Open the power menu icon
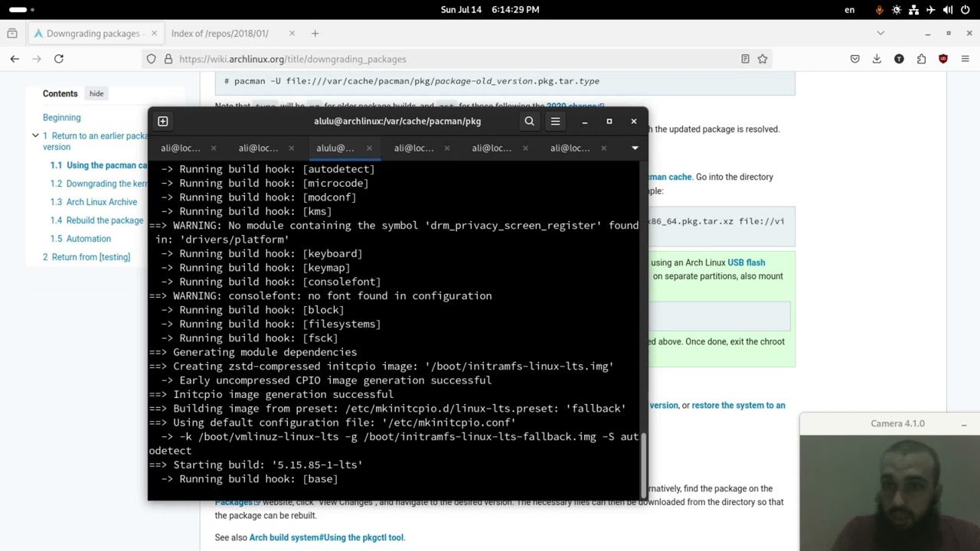This screenshot has height=551, width=980. tap(965, 10)
